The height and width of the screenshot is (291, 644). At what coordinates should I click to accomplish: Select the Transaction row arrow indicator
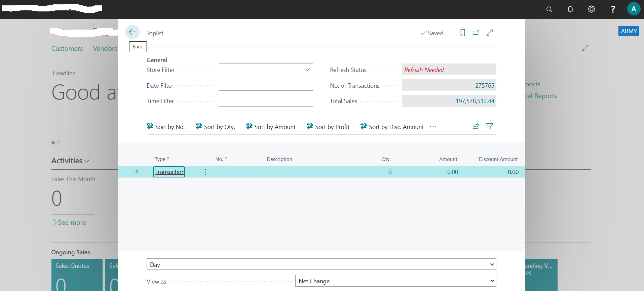[x=135, y=172]
